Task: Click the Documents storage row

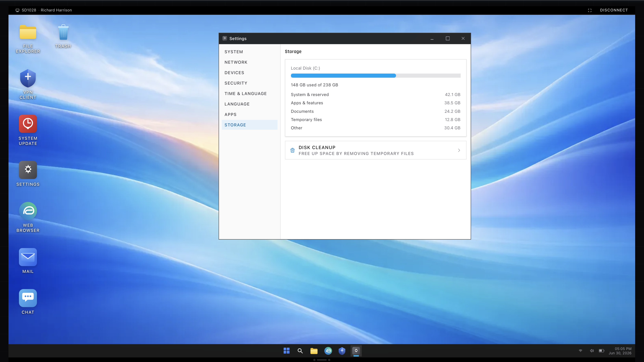Action: 376,111
